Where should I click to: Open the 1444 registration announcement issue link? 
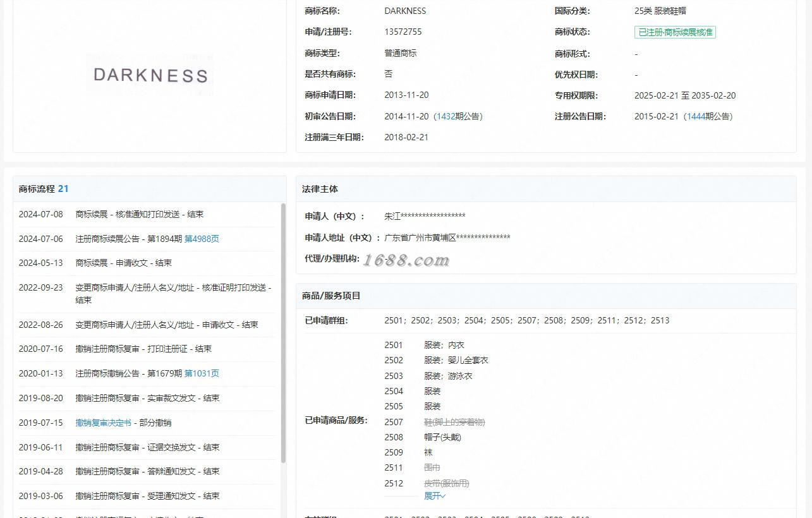(x=696, y=116)
